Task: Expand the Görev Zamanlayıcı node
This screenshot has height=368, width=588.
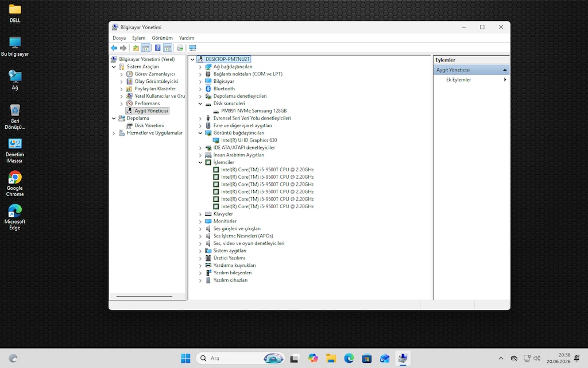Action: tap(122, 74)
